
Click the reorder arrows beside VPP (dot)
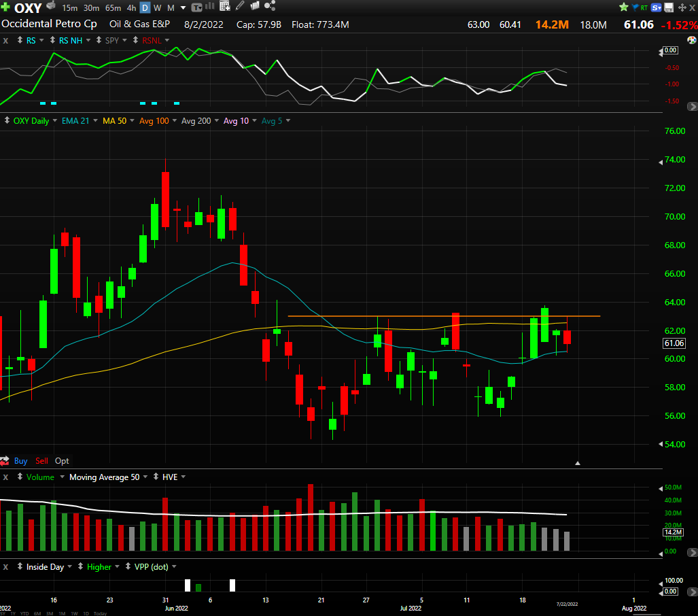(128, 566)
